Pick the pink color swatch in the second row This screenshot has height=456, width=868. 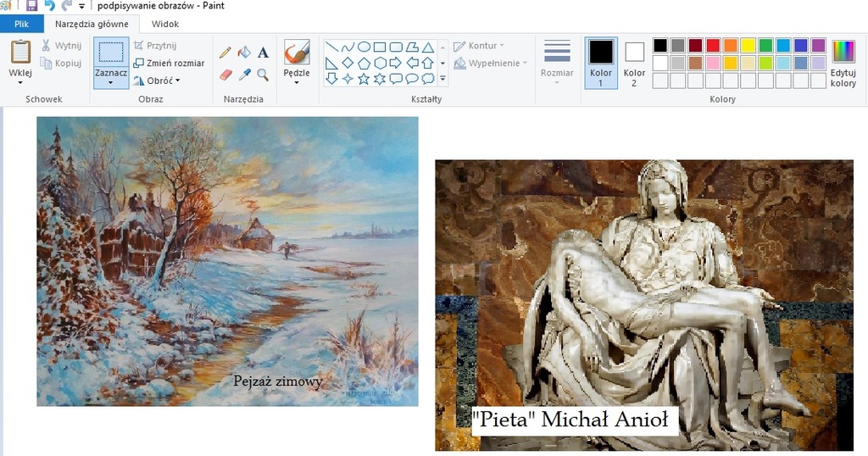click(x=713, y=63)
